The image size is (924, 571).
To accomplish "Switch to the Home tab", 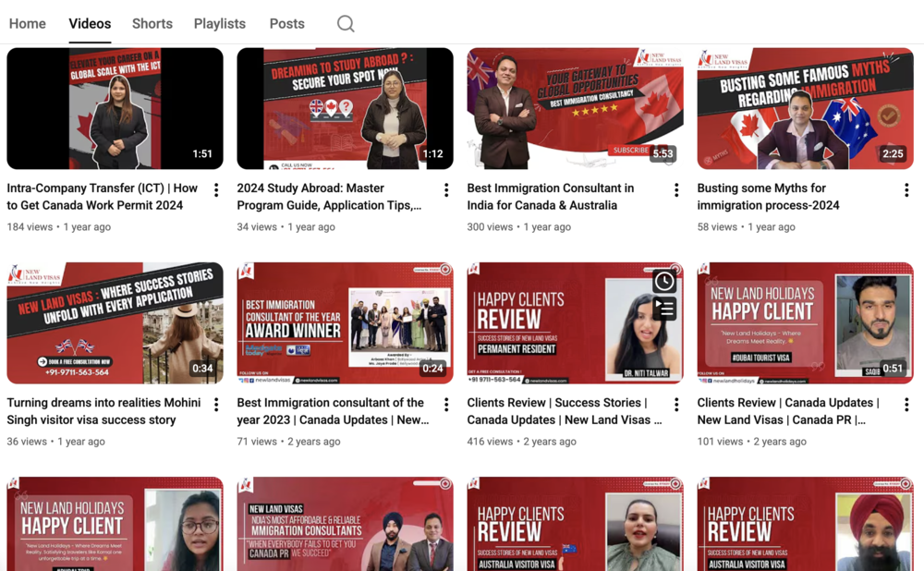I will pyautogui.click(x=28, y=24).
